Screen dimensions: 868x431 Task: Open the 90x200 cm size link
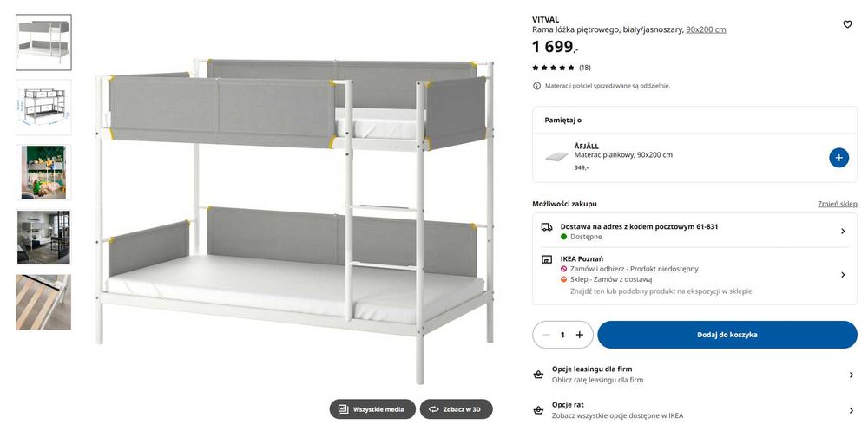pyautogui.click(x=706, y=29)
